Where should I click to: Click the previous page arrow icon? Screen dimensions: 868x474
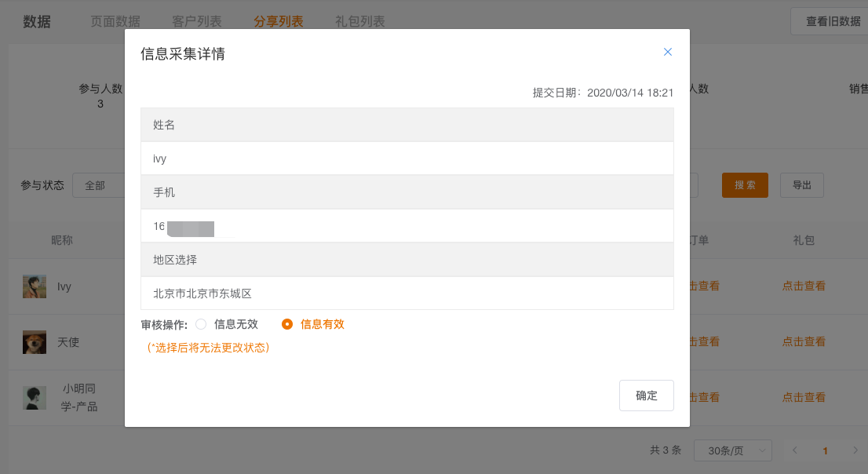[795, 450]
